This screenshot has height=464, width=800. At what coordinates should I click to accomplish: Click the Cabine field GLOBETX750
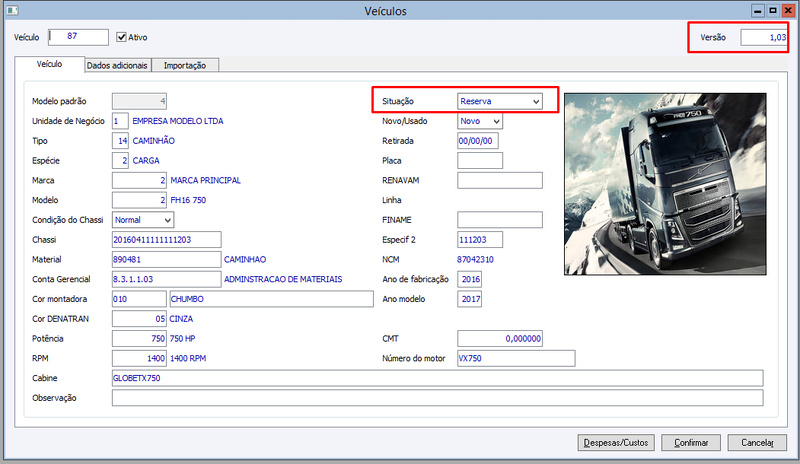[438, 378]
